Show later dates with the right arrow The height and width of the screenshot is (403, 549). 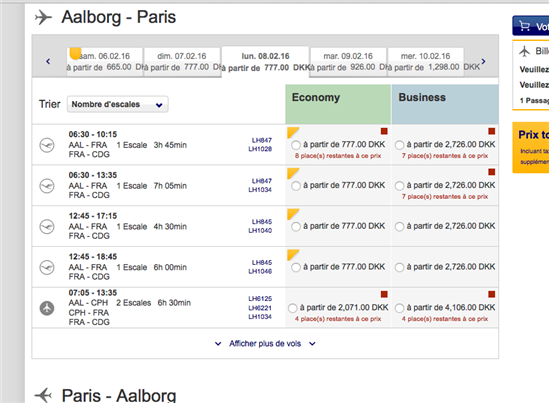[x=483, y=62]
